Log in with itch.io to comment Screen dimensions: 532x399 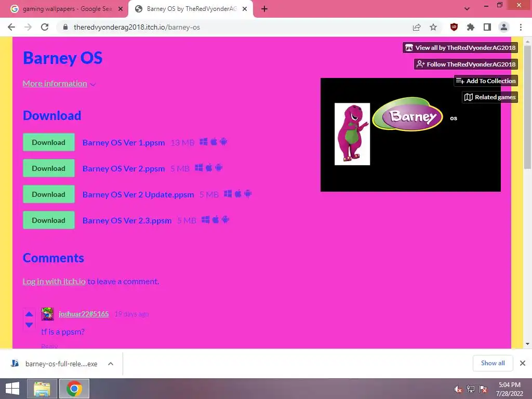click(x=54, y=281)
